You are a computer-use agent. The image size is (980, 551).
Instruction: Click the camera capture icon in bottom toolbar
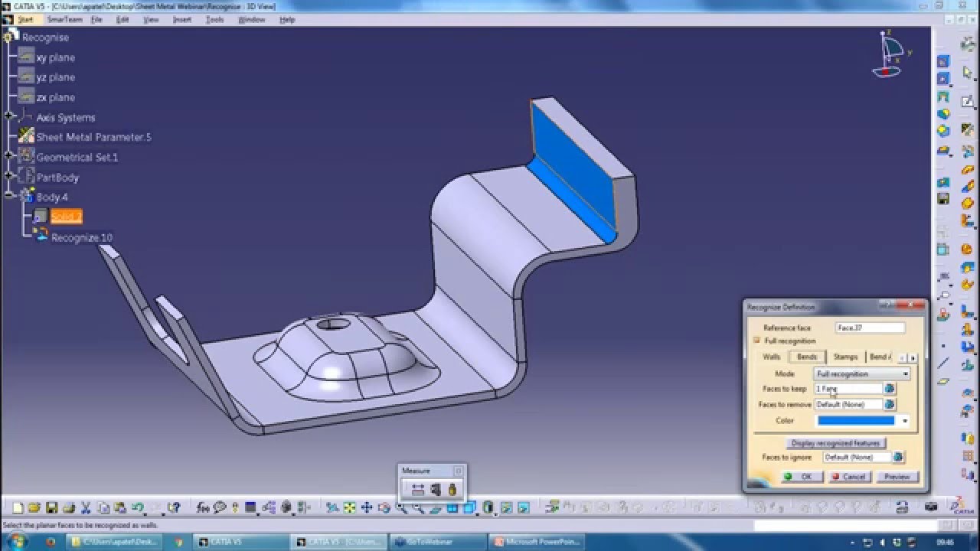[x=931, y=507]
